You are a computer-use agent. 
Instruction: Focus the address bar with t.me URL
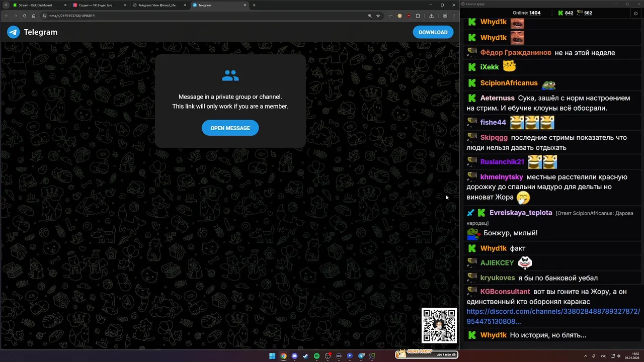pyautogui.click(x=211, y=16)
